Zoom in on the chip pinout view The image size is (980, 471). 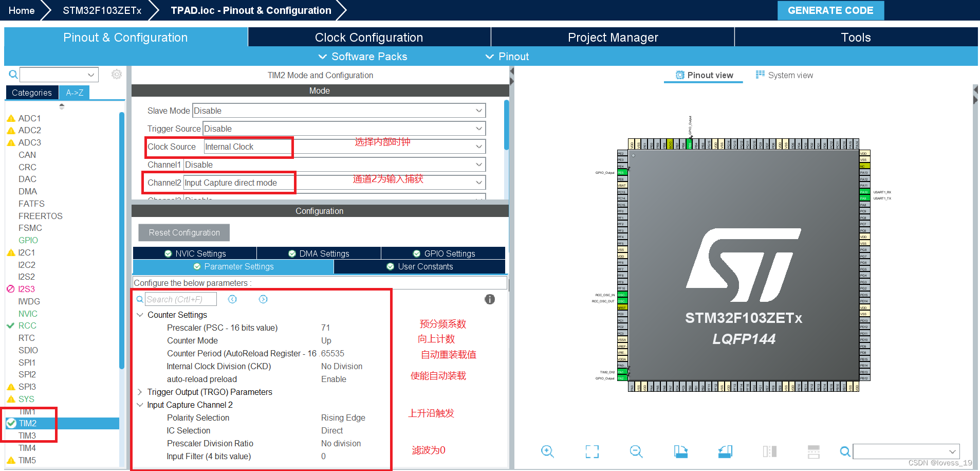pos(547,451)
